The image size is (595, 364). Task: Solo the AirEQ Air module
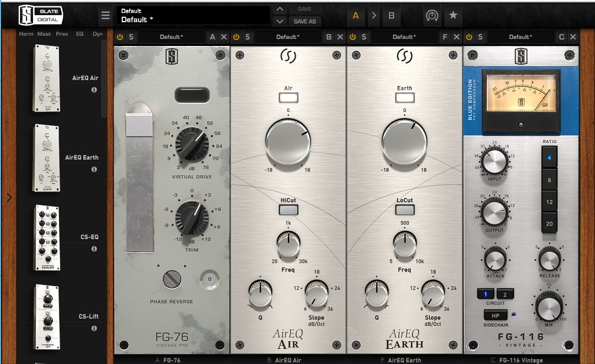(x=248, y=37)
